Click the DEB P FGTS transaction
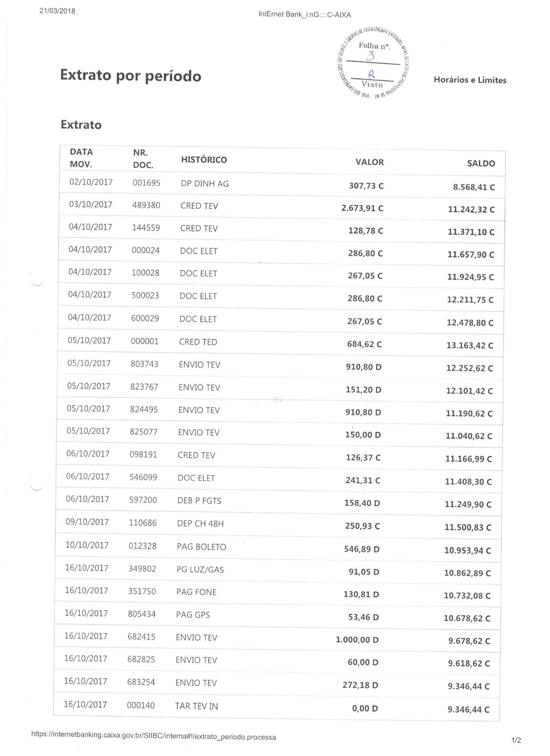This screenshot has width=550, height=756. pyautogui.click(x=199, y=501)
